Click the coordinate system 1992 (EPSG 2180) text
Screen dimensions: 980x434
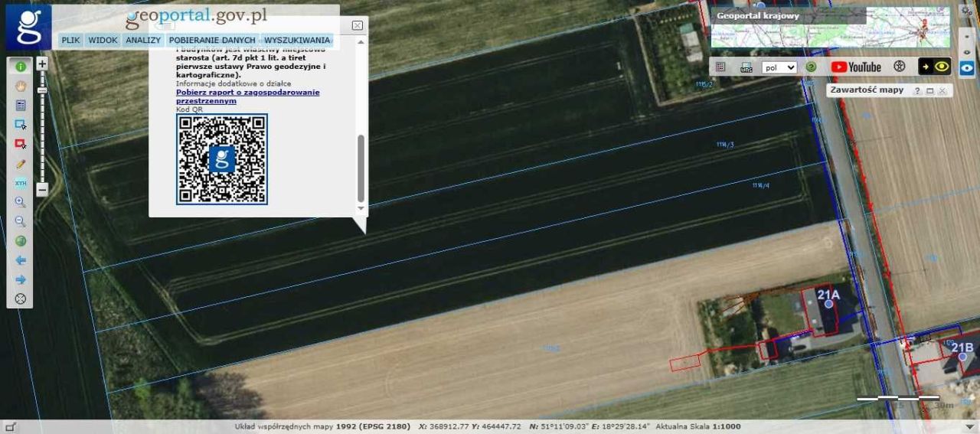pos(373,426)
